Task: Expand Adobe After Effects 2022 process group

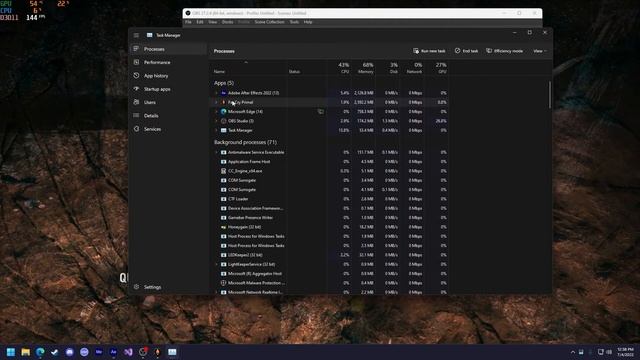Action: [x=216, y=93]
